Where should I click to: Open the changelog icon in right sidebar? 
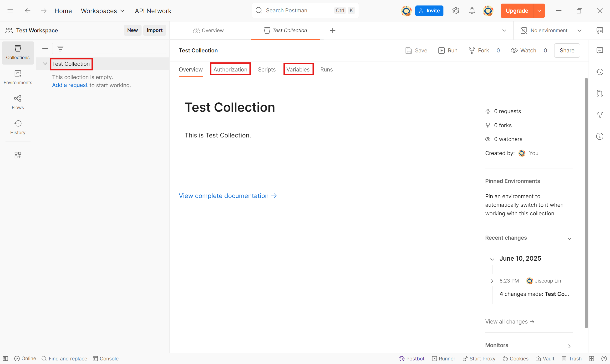[x=600, y=72]
